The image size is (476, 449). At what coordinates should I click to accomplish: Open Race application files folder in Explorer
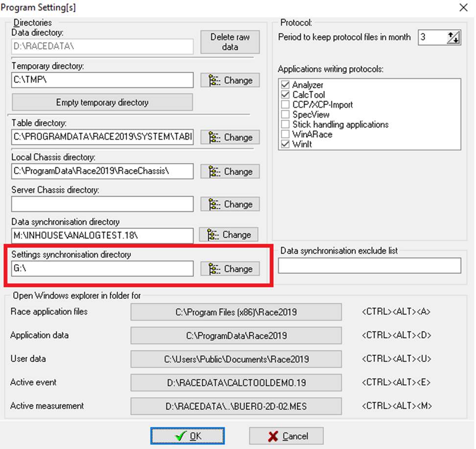tap(236, 312)
